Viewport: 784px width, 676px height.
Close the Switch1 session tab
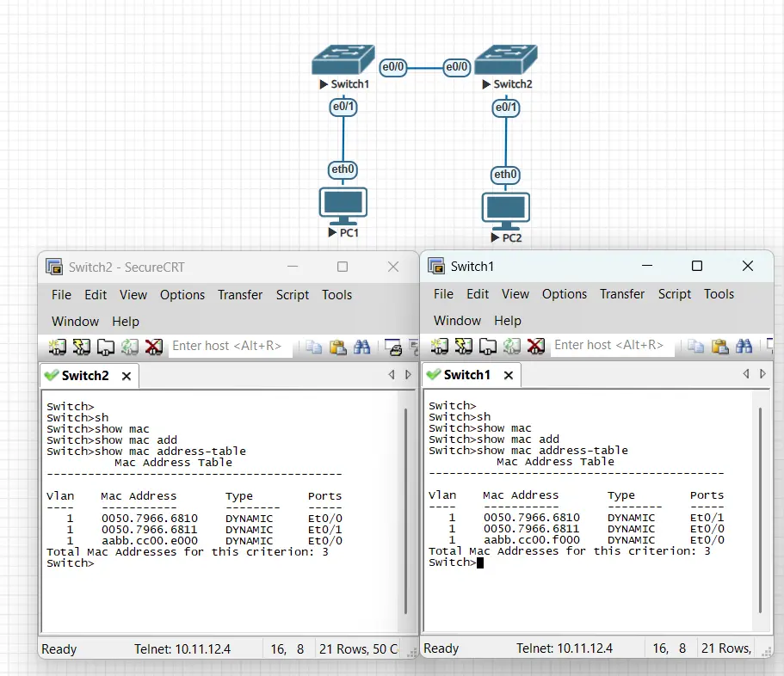(509, 375)
